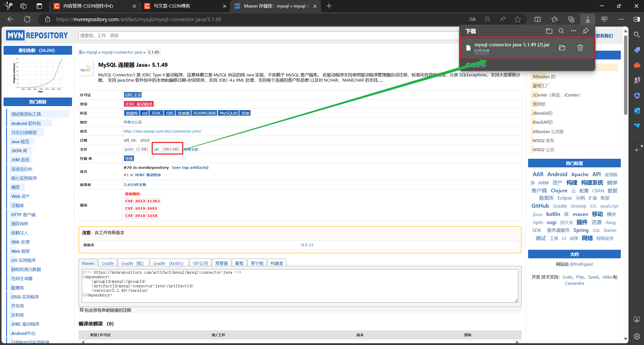Open shopping tag icon in sidebar

coord(637,50)
